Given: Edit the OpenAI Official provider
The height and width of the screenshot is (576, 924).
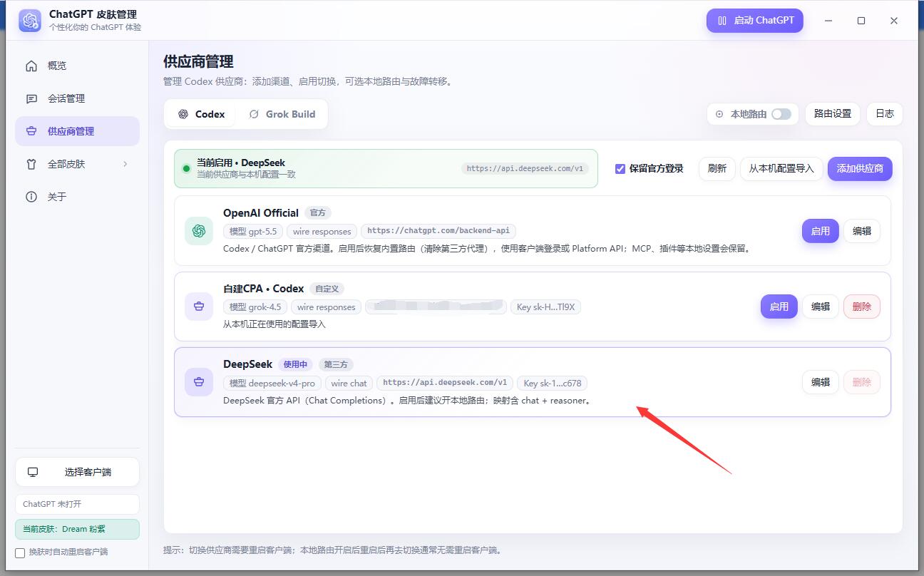Looking at the screenshot, I should [862, 231].
